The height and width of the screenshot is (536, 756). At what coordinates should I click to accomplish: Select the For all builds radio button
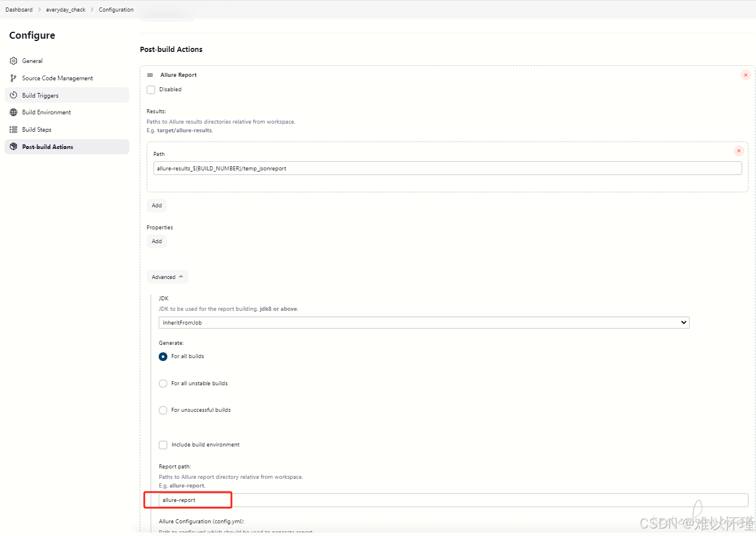[x=163, y=356]
